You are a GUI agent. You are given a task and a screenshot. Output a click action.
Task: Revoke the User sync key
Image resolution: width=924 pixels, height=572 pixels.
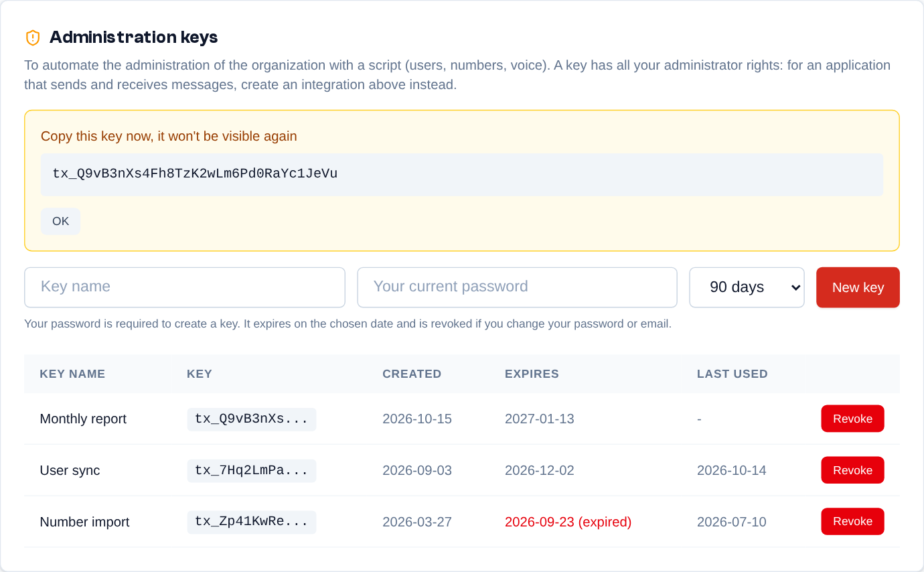(852, 470)
